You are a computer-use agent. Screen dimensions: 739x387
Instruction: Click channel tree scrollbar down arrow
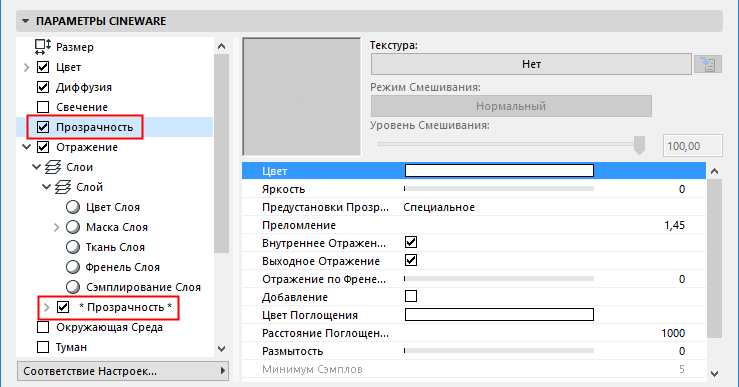[222, 349]
